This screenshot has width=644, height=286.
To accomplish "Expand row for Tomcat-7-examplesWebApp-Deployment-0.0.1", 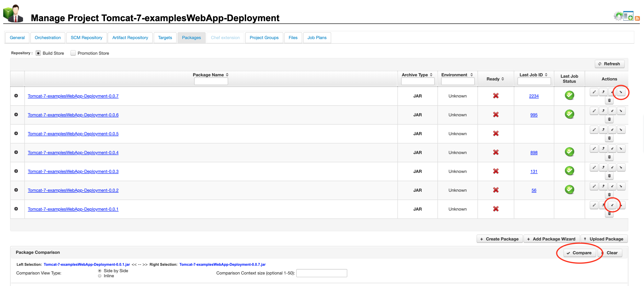I will tap(16, 209).
